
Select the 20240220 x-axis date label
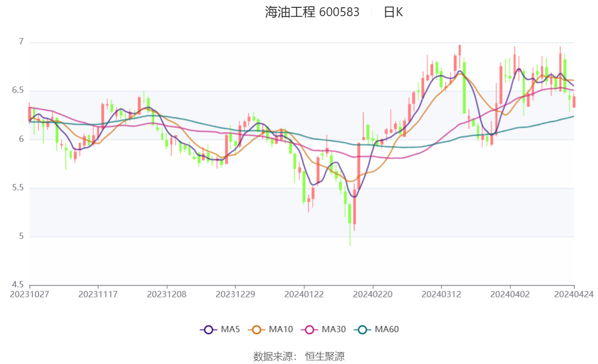click(x=372, y=294)
